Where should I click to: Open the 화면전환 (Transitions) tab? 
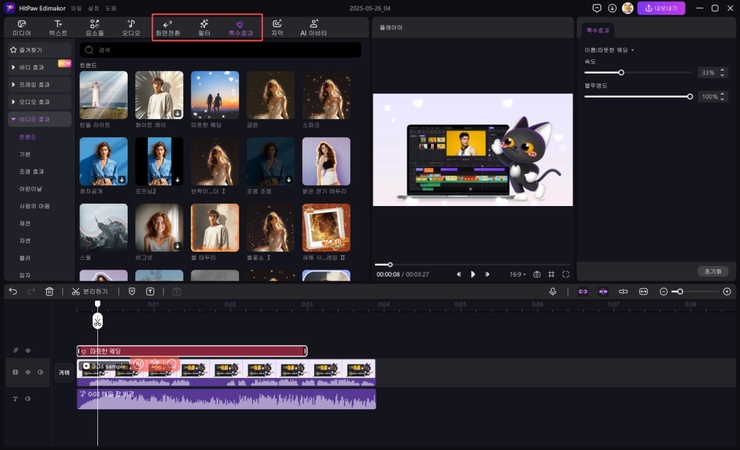pos(168,27)
